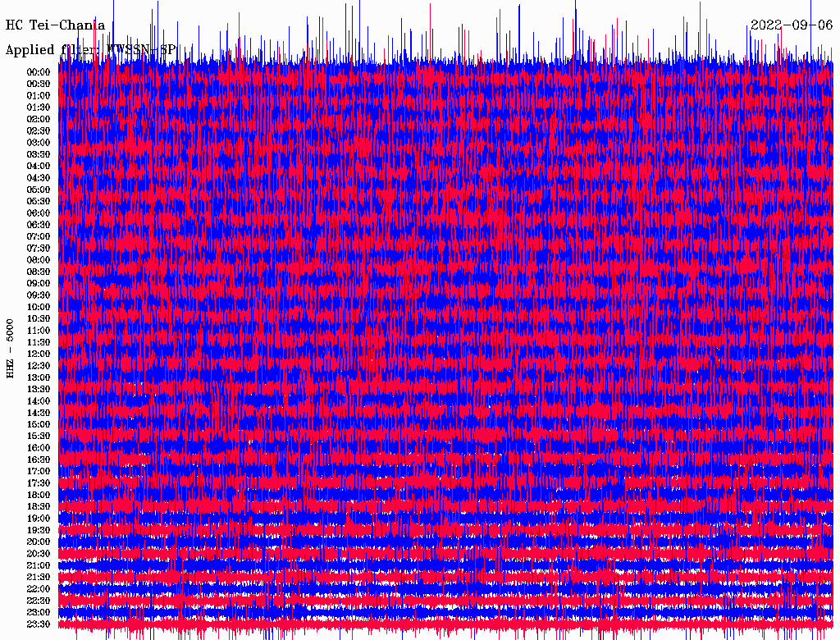Select the 18:00 time row label

[x=39, y=495]
